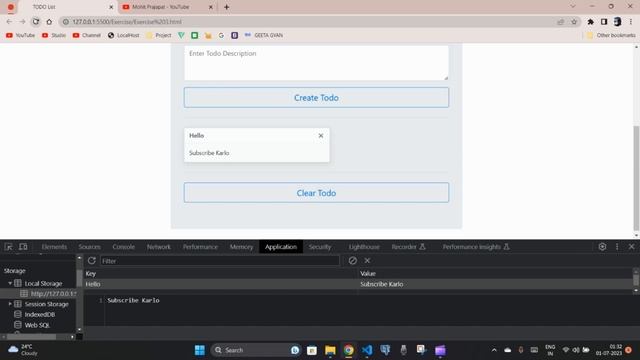This screenshot has height=360, width=640.
Task: Switch to the Console tab
Action: (123, 247)
